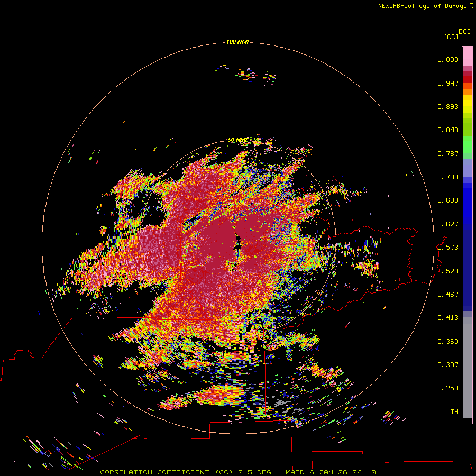
Task: Select the 0.307 legend value
Action: point(448,365)
